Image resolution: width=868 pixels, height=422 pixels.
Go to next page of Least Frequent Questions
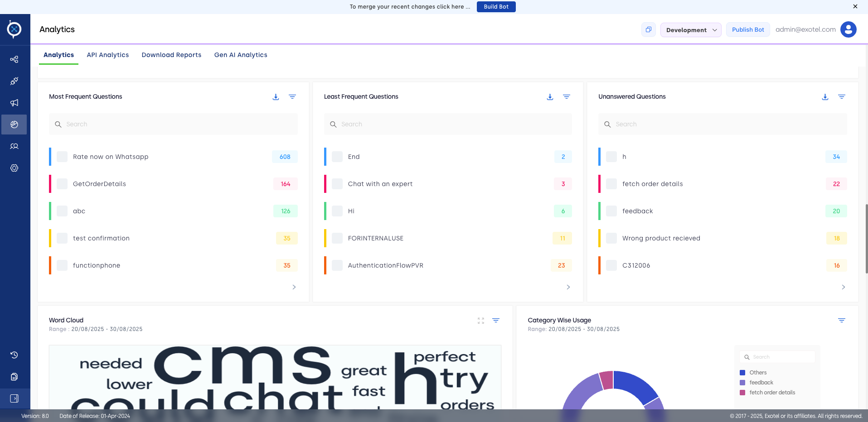click(568, 287)
